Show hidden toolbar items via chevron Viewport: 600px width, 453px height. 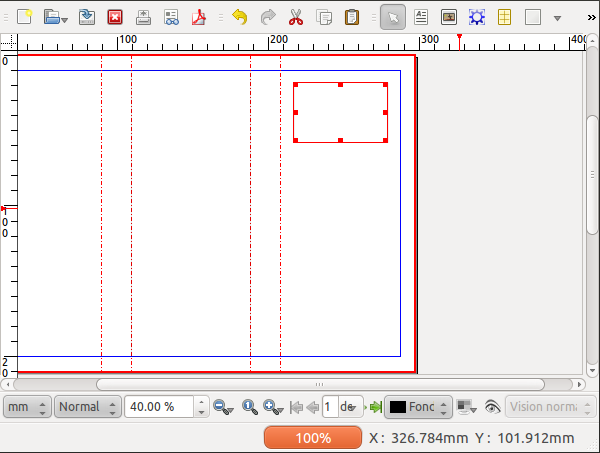[590, 17]
